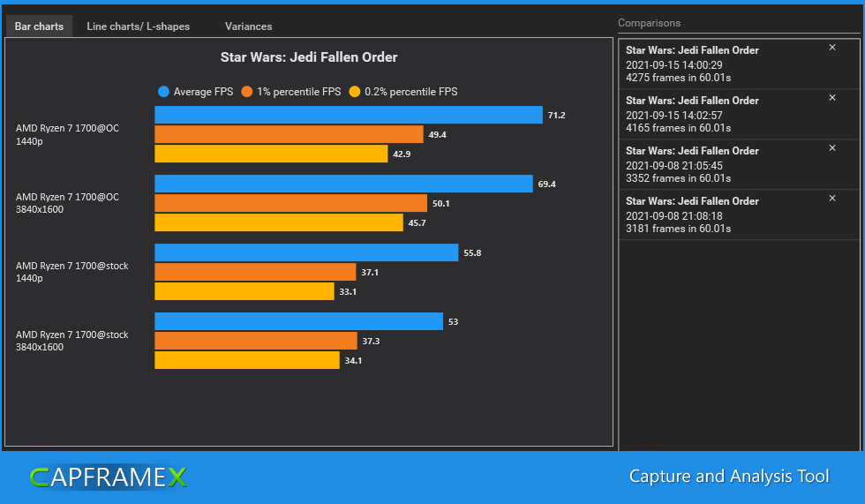Click the 45.7 0.2% percentile bar

279,222
